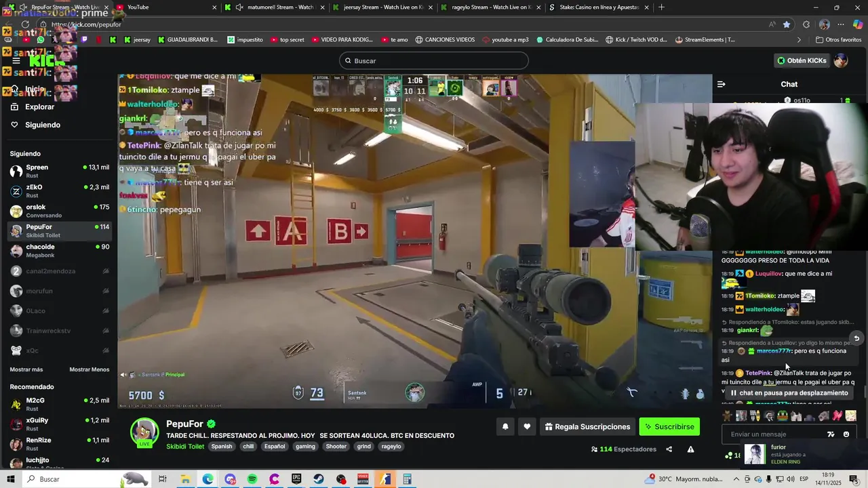Viewport: 868px width, 488px height.
Task: Click the Spanish tag chip
Action: click(221, 447)
